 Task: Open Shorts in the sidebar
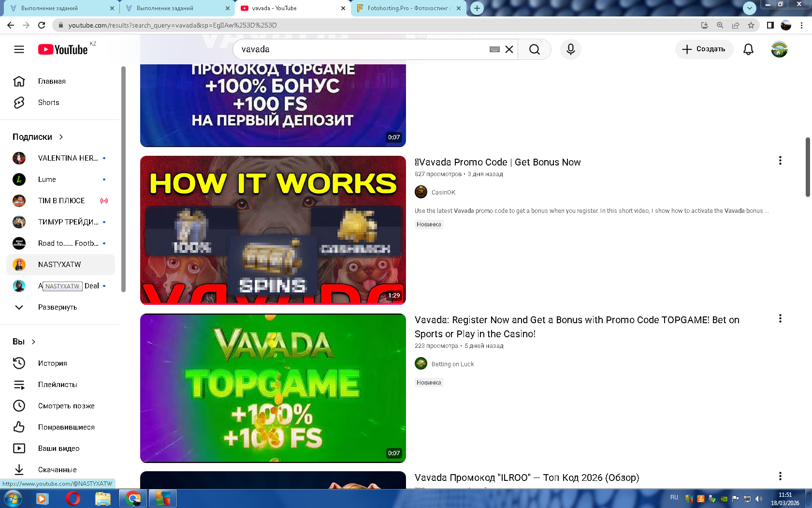click(x=60, y=103)
